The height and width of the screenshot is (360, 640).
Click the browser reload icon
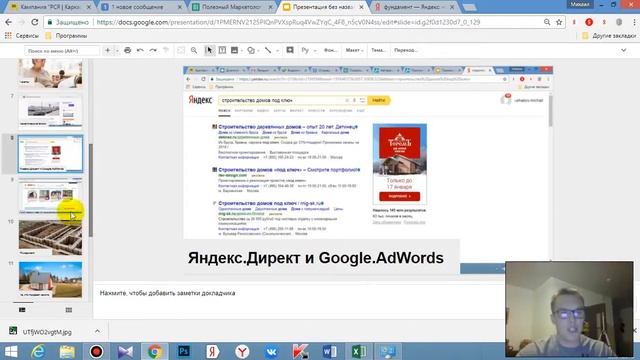click(x=34, y=22)
